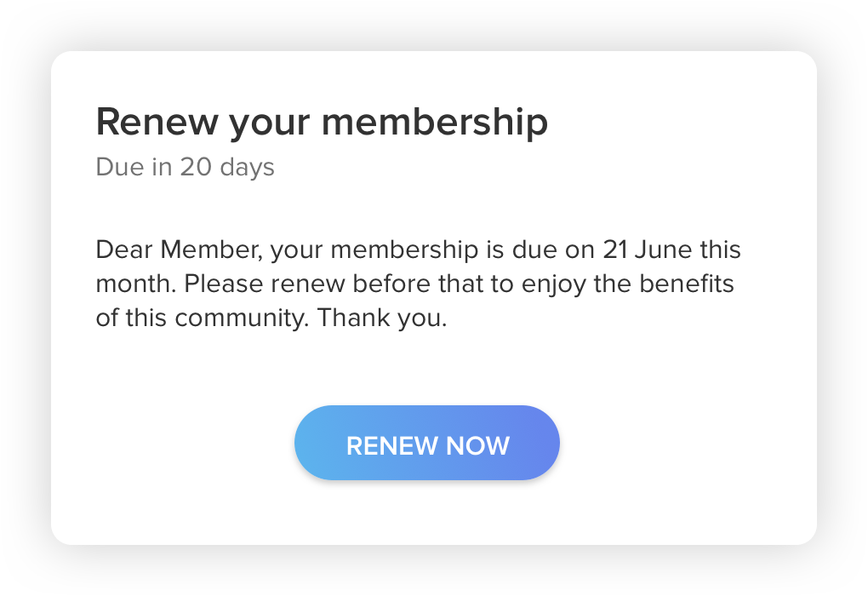Select the 'Renew your membership' heading

pos(322,123)
